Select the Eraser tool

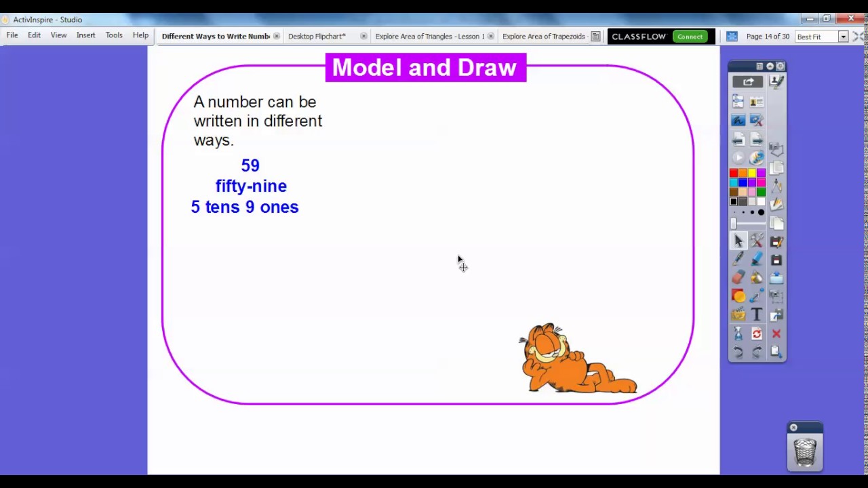click(x=738, y=277)
